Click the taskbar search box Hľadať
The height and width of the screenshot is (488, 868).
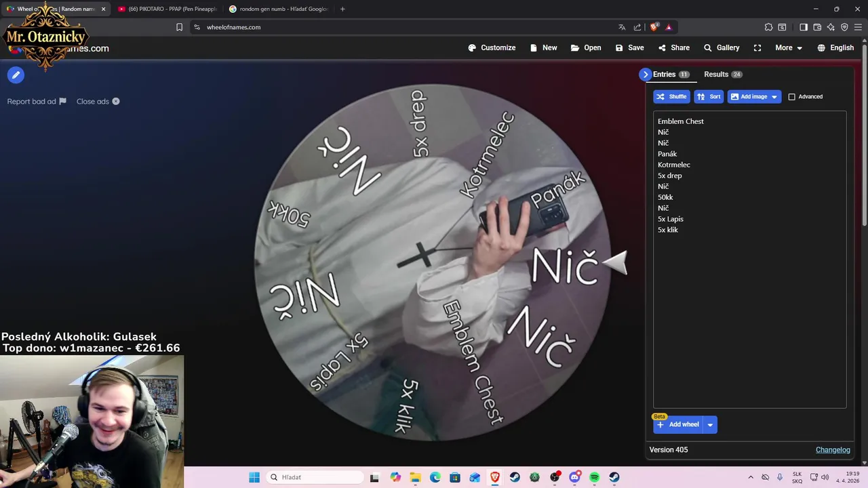point(314,477)
